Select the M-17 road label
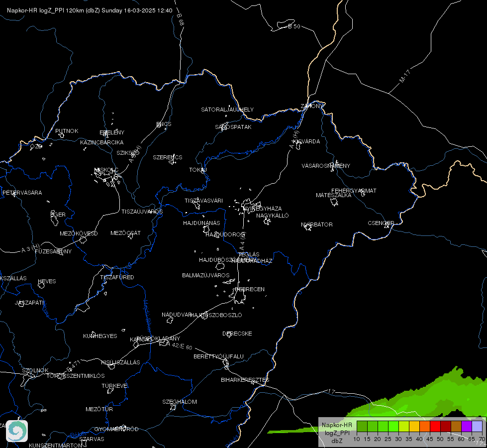Image resolution: width=487 pixels, height=448 pixels. (x=405, y=77)
